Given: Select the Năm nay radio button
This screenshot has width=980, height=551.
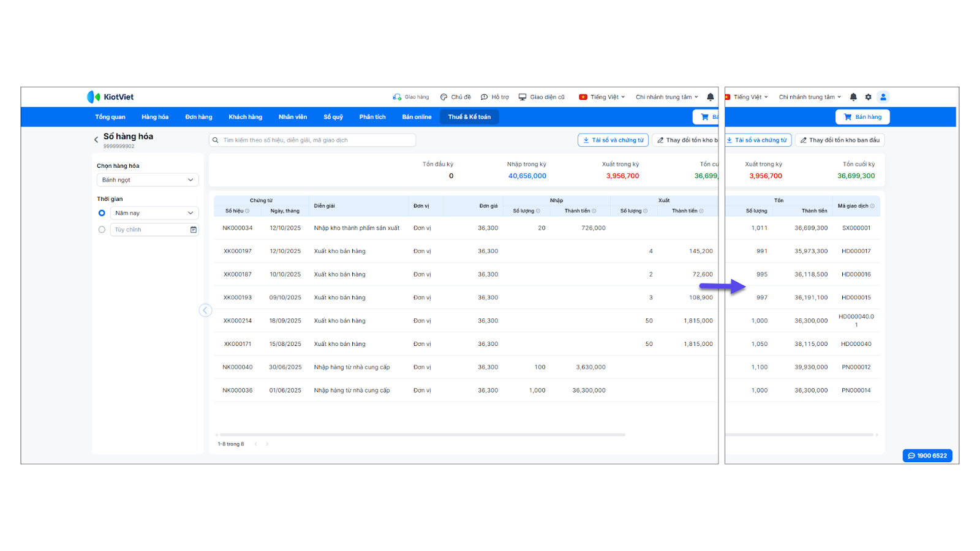Looking at the screenshot, I should coord(102,213).
